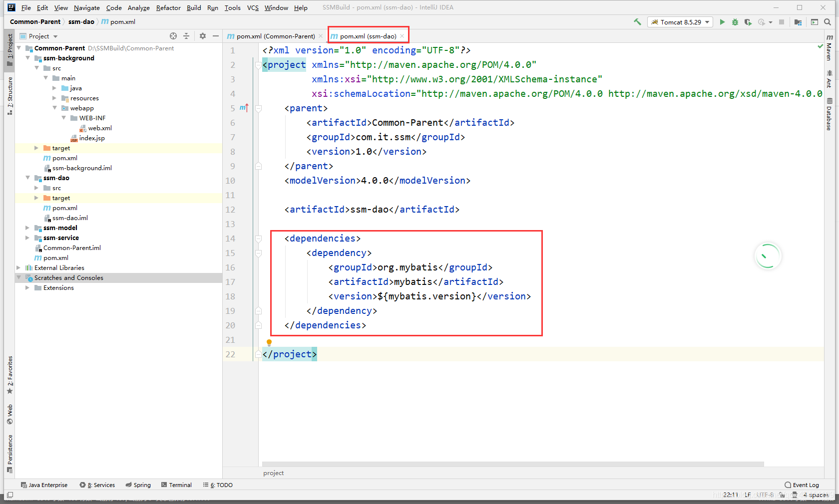Expand the java folder in the tree

(x=54, y=88)
